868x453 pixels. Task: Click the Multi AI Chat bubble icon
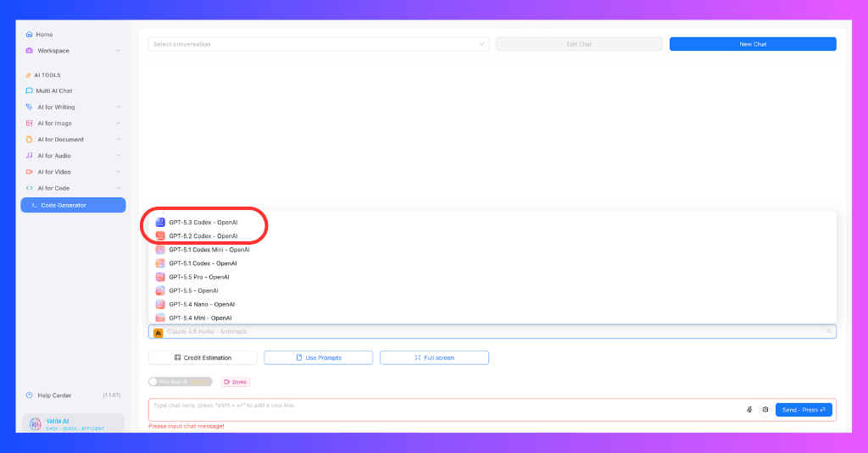point(30,91)
